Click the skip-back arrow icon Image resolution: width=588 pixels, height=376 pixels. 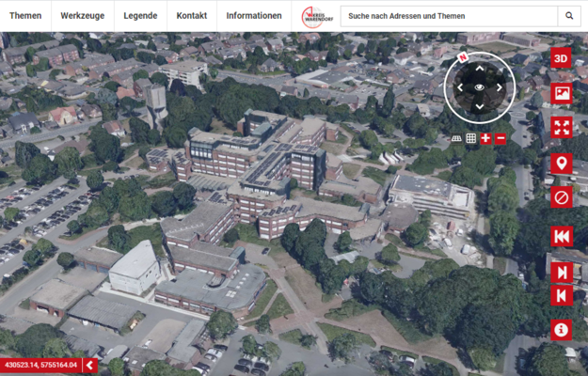click(562, 295)
